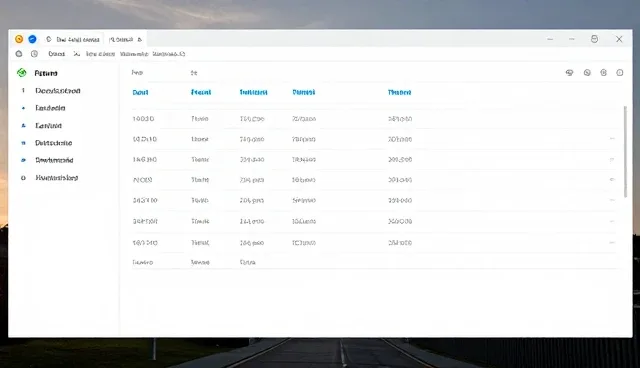640x368 pixels.
Task: Open the dash menu on the second table row
Action: (x=612, y=139)
